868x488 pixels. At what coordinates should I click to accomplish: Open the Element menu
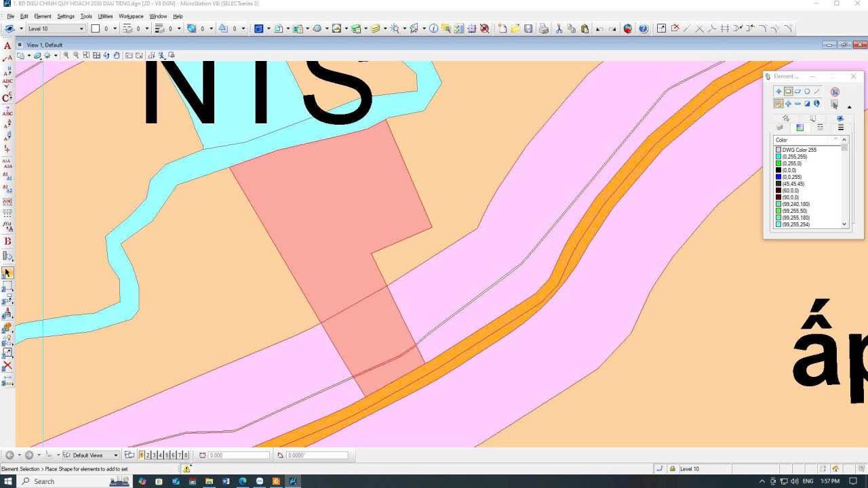(42, 16)
